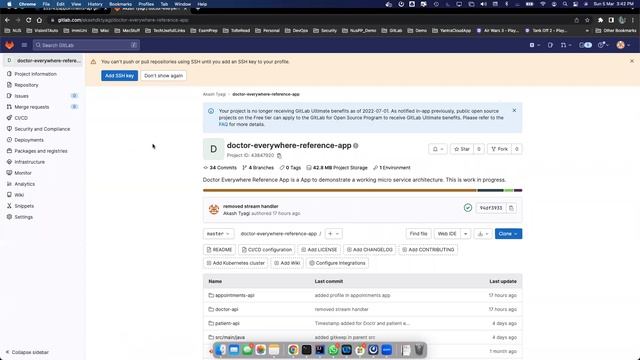The width and height of the screenshot is (640, 360).
Task: Open the user avatar menu
Action: point(623,45)
